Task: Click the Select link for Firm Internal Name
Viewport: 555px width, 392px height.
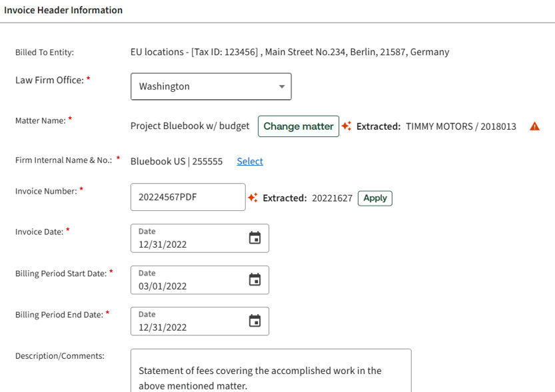Action: (x=250, y=161)
